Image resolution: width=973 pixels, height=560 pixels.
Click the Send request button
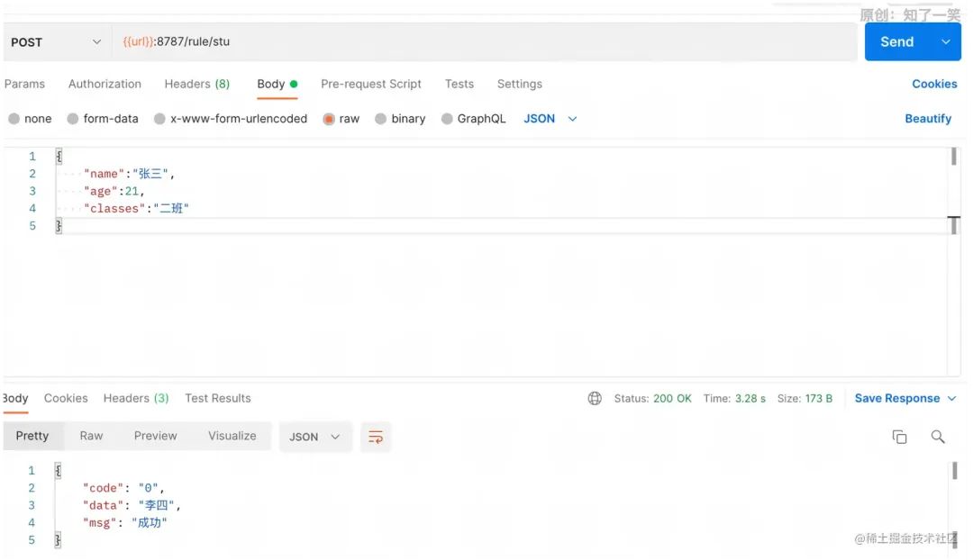pos(896,42)
